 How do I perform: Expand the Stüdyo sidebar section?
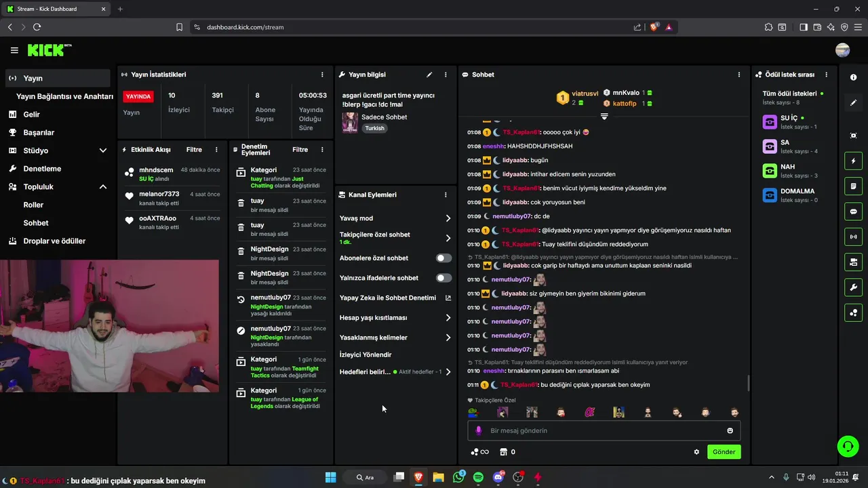click(103, 150)
